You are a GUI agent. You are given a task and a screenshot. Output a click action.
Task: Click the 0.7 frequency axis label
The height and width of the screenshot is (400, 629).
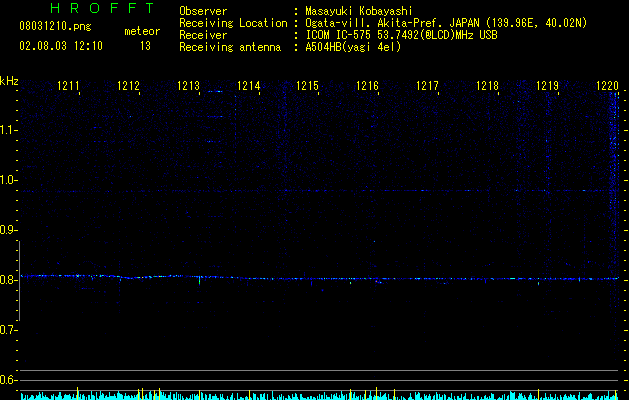pos(7,330)
